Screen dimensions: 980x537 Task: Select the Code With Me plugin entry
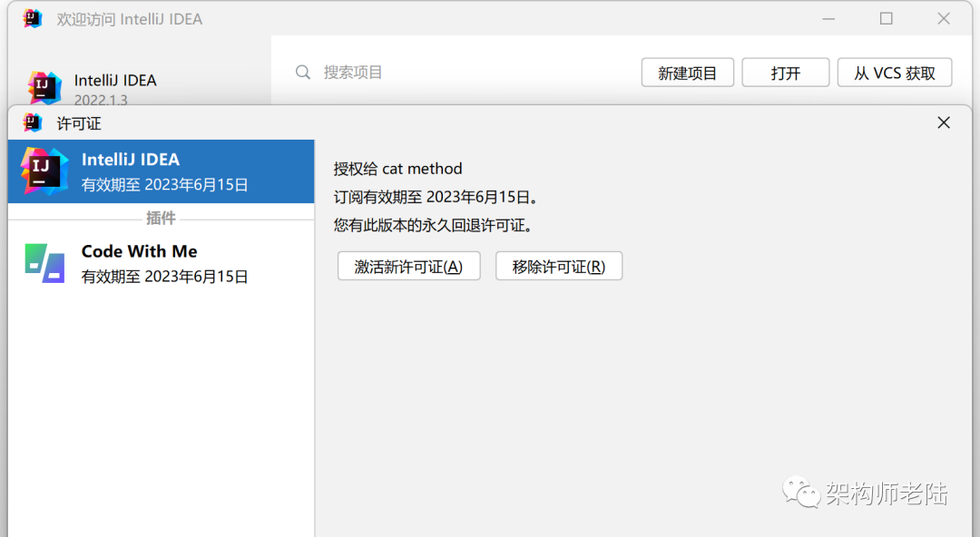coord(162,263)
